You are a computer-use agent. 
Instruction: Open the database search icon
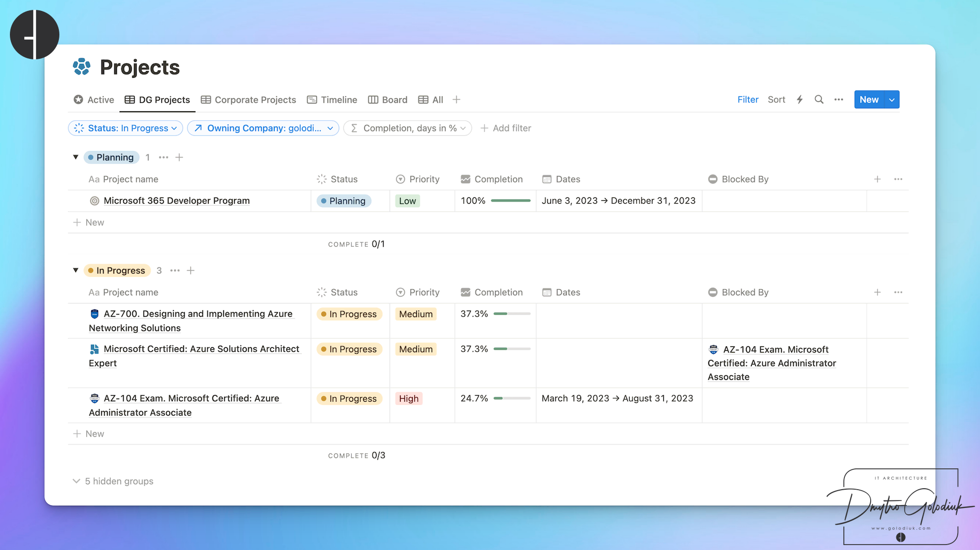click(819, 99)
